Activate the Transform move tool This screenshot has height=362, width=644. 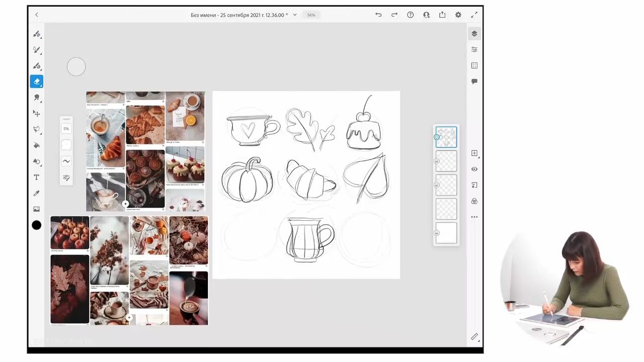point(37,114)
